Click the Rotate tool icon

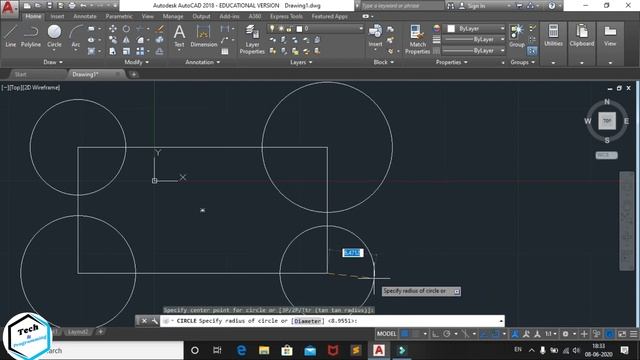[126, 29]
